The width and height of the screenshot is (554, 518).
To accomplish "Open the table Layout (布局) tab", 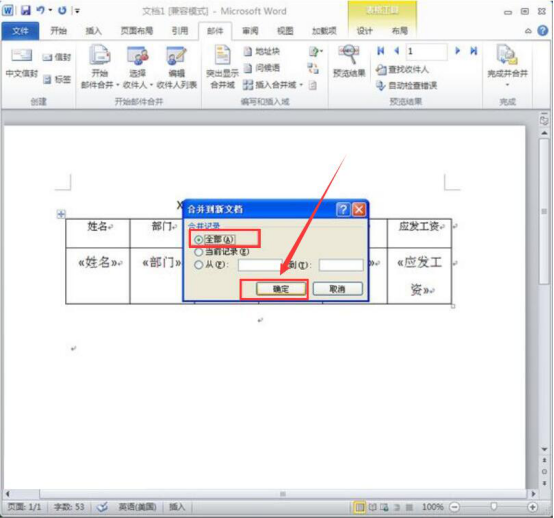I will [x=400, y=31].
